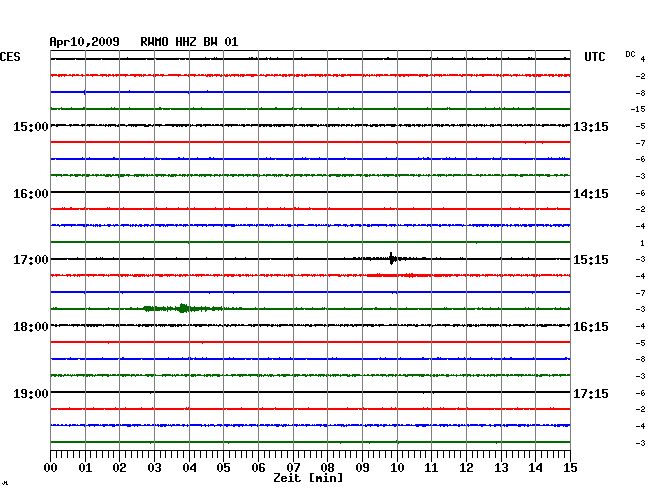
Task: Click minute tick label 05
Action: pyautogui.click(x=223, y=468)
